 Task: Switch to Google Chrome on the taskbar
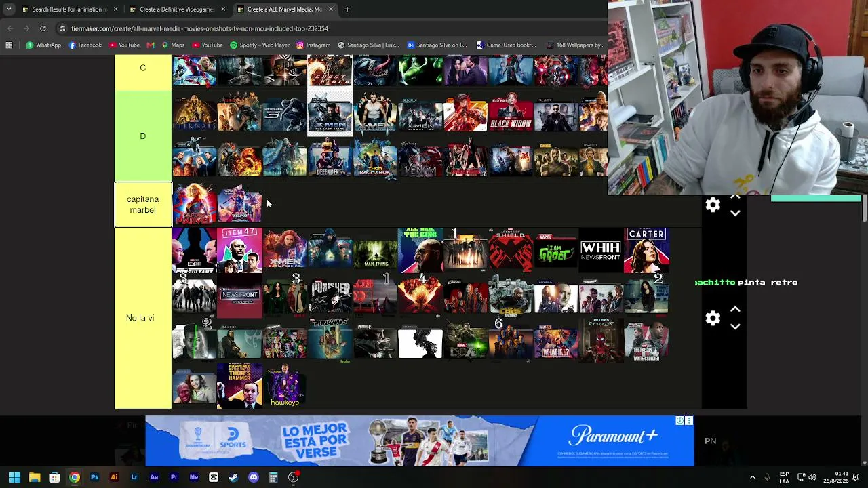point(75,477)
